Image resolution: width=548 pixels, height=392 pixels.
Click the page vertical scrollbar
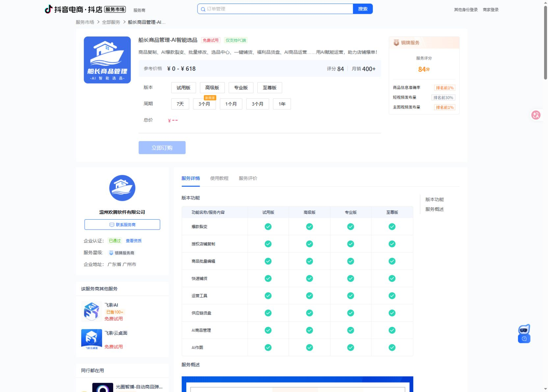pyautogui.click(x=545, y=43)
